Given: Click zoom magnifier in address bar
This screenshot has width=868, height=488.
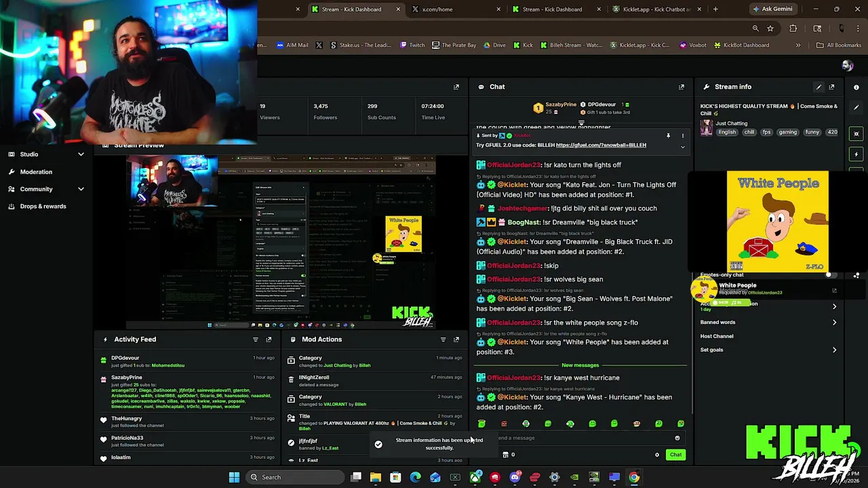Looking at the screenshot, I should tap(755, 28).
